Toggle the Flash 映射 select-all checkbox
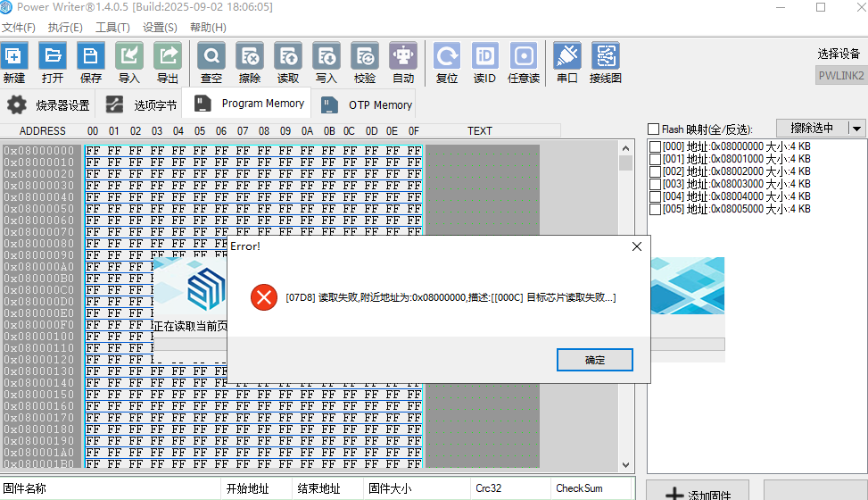This screenshot has height=500, width=868. tap(654, 129)
